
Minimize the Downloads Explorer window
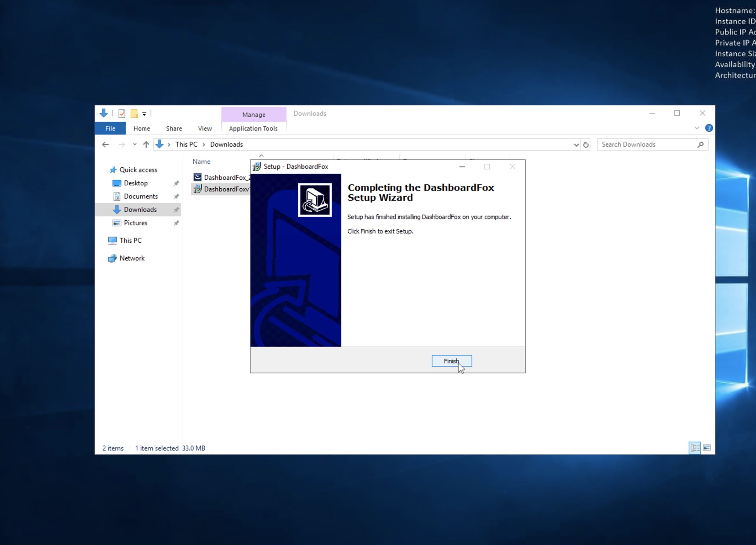pyautogui.click(x=652, y=113)
